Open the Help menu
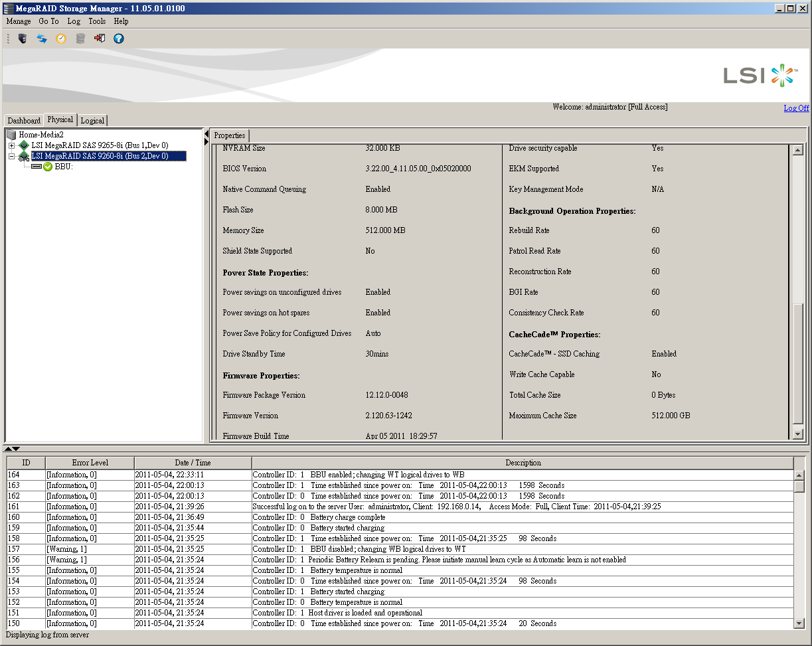This screenshot has width=812, height=646. click(x=121, y=21)
